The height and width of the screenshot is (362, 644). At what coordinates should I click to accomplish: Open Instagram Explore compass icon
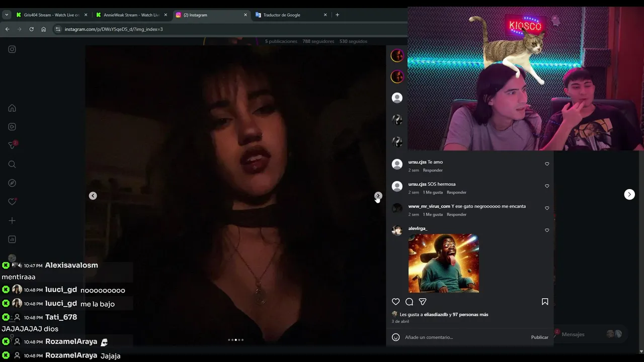[12, 183]
